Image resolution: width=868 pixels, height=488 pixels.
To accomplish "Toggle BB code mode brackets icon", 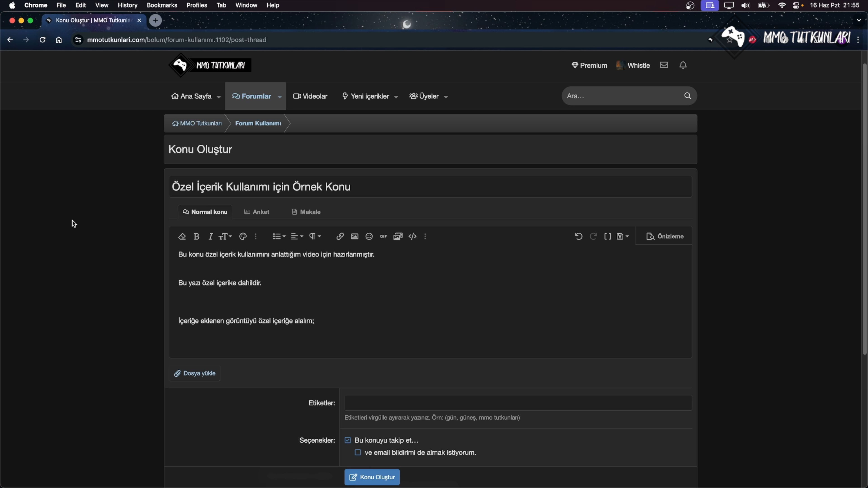I will click(x=608, y=236).
